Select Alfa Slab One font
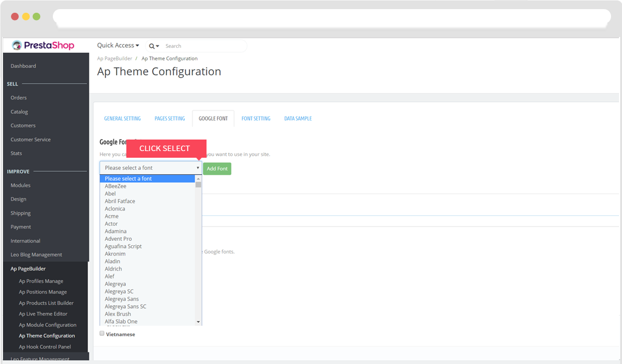Image resolution: width=622 pixels, height=364 pixels. 148,322
